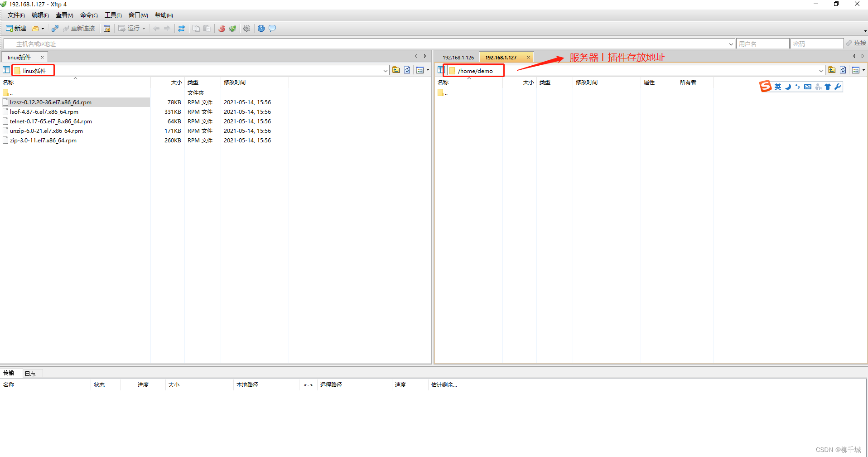Screen dimensions: 868x457
Task: Click the password (密码) input field
Action: (817, 44)
